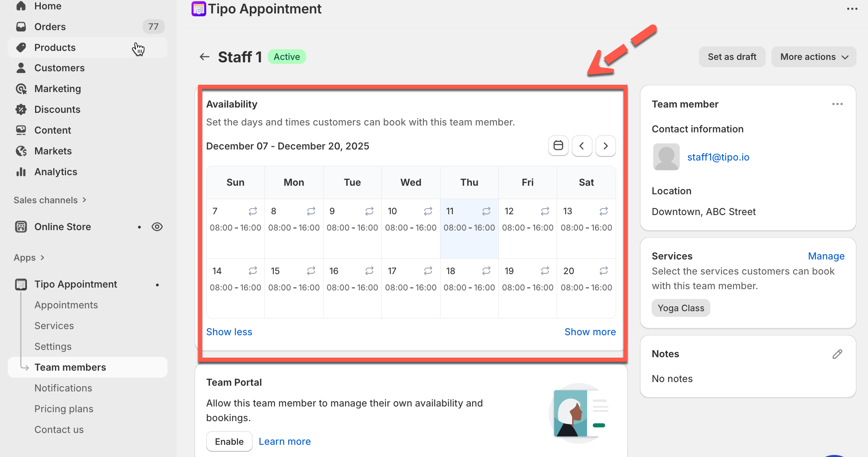Click Manage link in Services card
This screenshot has width=868, height=457.
[826, 256]
